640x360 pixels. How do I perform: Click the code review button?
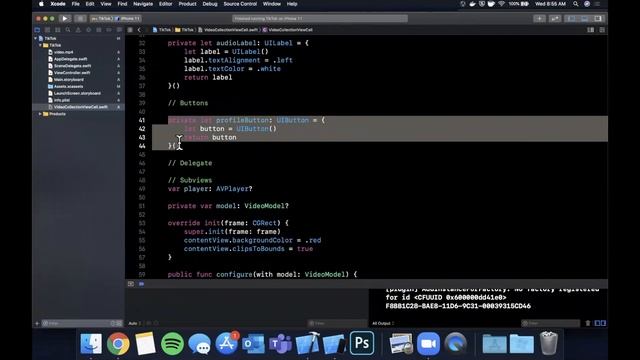[x=555, y=18]
